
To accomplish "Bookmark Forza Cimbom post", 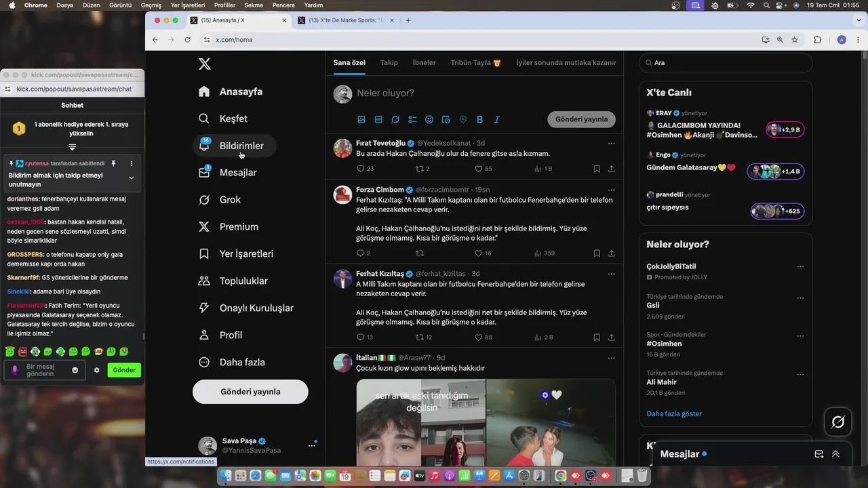I will coord(597,253).
